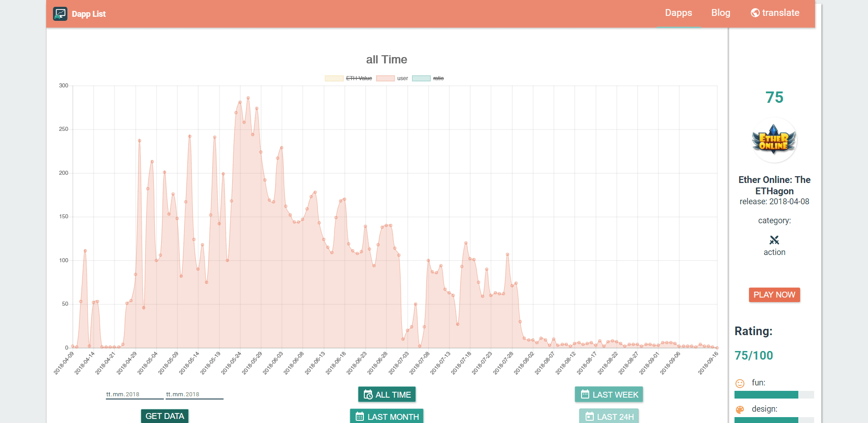Open the Blog tab
Image resolution: width=868 pixels, height=423 pixels.
point(720,13)
